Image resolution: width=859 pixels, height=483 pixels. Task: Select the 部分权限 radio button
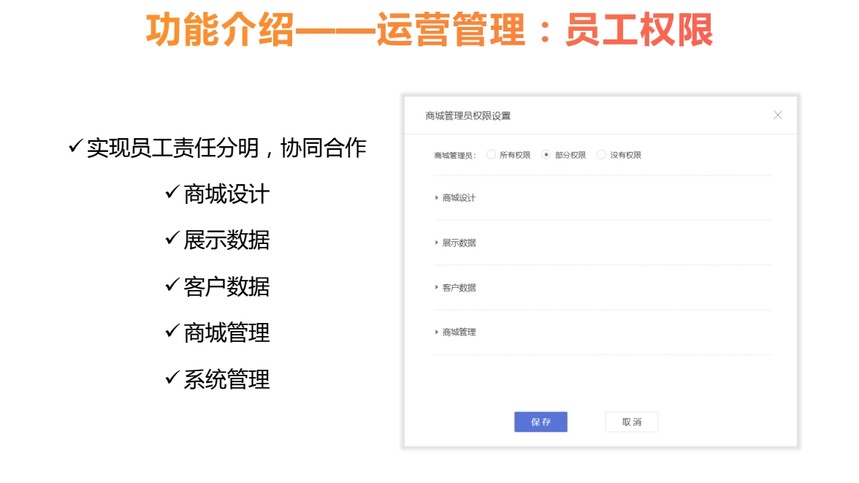(546, 155)
